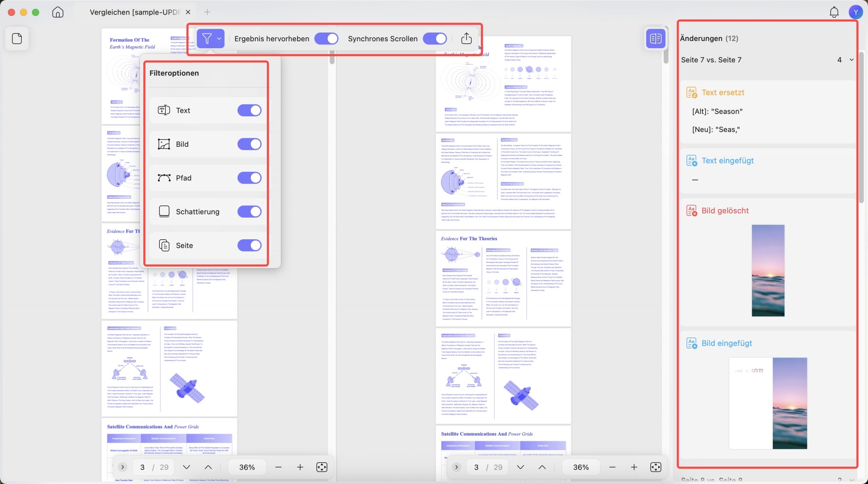
Task: Select the Text eingefügt change entry
Action: pyautogui.click(x=768, y=171)
